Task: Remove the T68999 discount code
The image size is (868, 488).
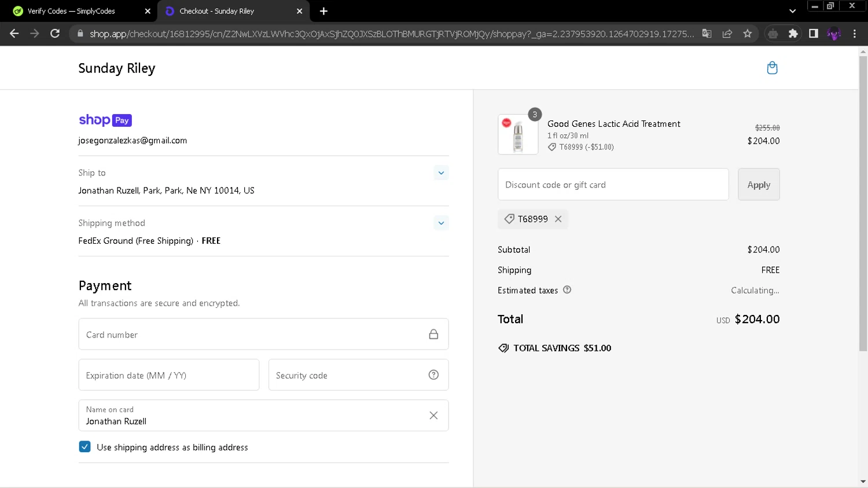Action: tap(558, 219)
